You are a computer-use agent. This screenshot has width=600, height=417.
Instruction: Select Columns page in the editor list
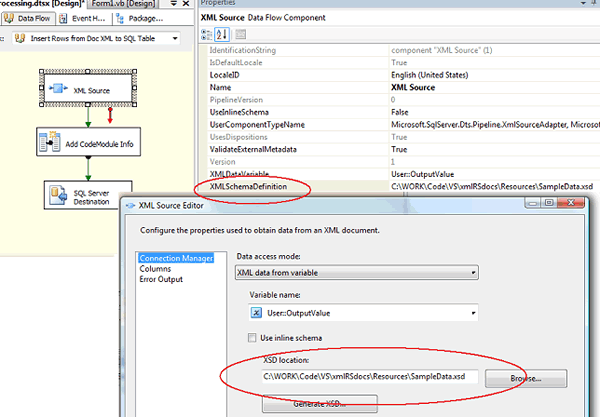tap(154, 269)
